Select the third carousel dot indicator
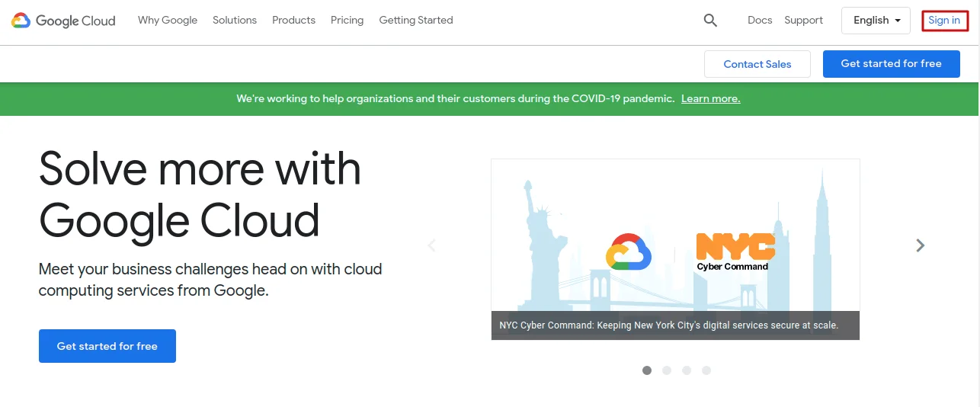Screen dimensions: 980x407 (687, 370)
